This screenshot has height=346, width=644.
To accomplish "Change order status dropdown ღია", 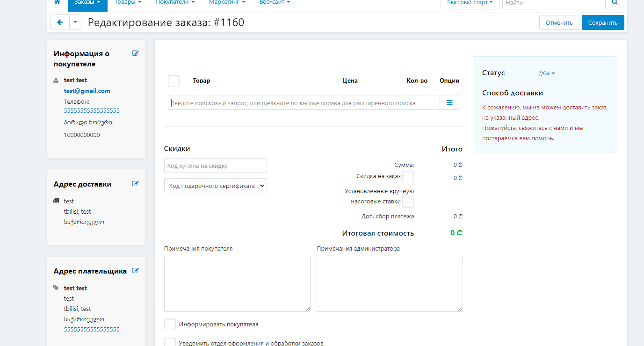I will tap(546, 73).
